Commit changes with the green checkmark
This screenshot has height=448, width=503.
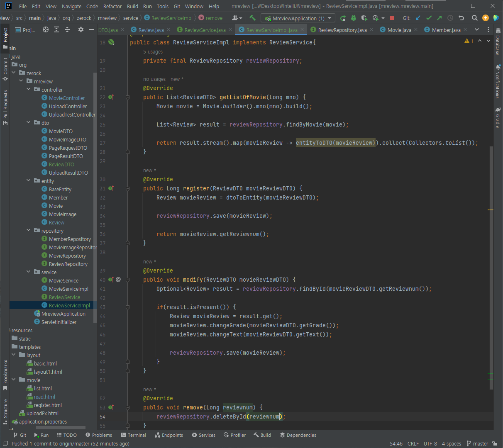(429, 18)
